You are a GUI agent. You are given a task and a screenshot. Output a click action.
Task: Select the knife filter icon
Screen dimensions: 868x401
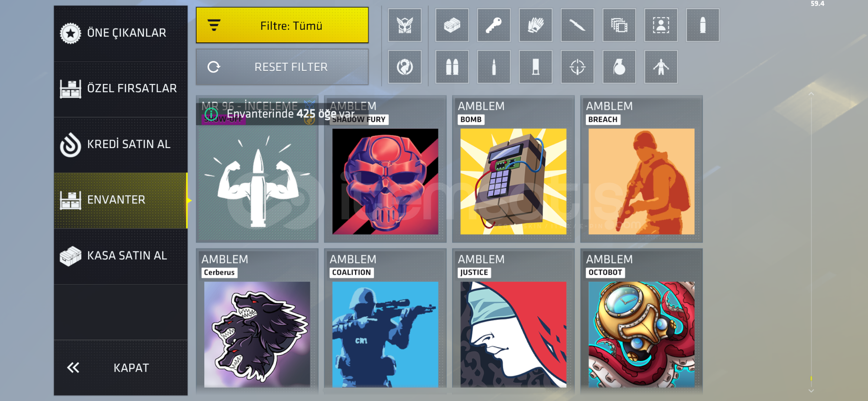577,25
